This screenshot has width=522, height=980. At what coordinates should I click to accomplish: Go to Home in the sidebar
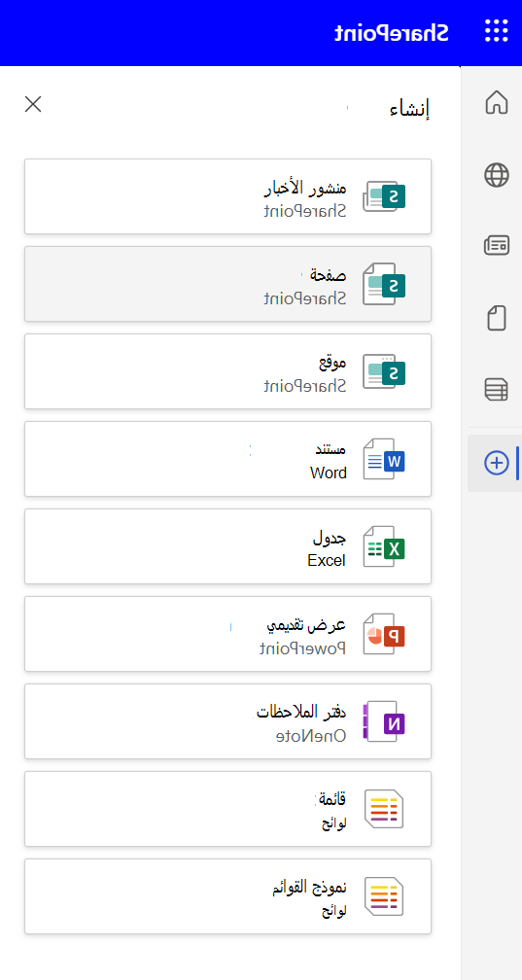click(x=497, y=102)
